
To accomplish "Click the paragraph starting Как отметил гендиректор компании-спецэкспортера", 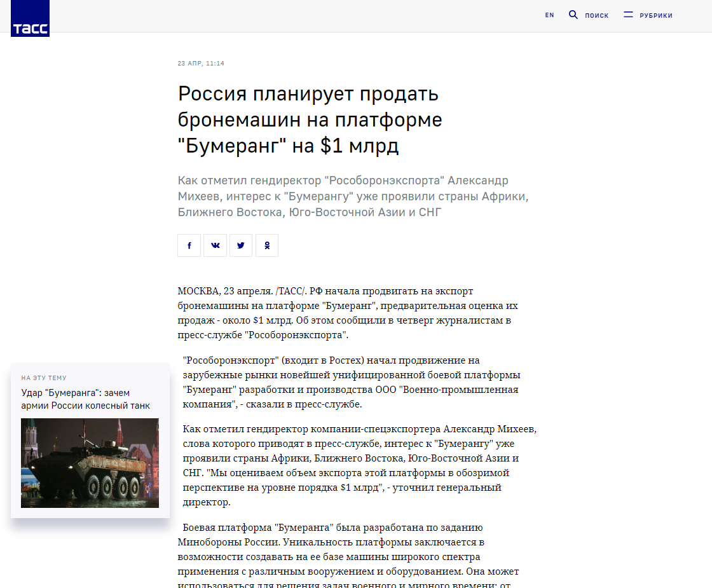I will coord(360,465).
